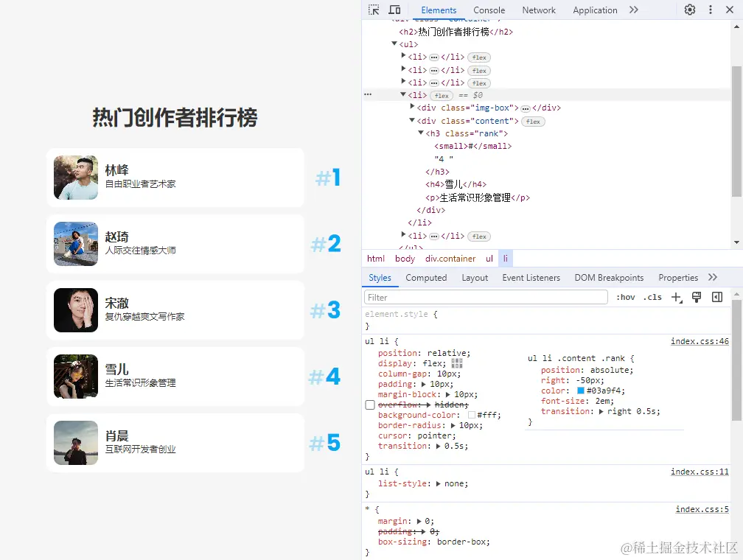Image resolution: width=743 pixels, height=560 pixels.
Task: Collapse the ul element in the DOM tree
Action: click(x=394, y=43)
